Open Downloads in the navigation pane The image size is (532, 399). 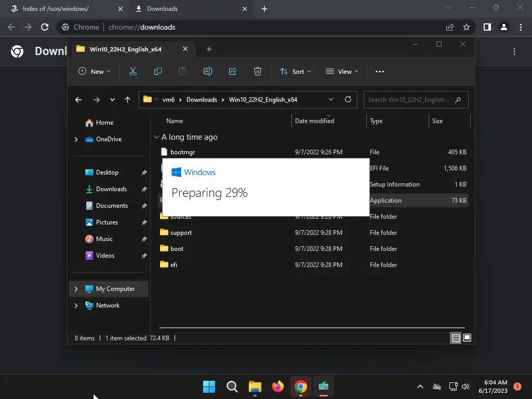(x=111, y=189)
